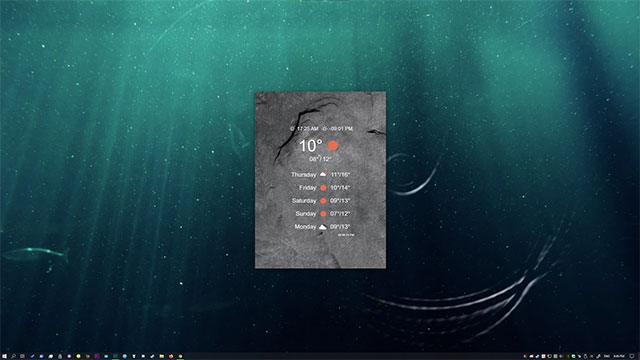Open Task View on the taskbar
This screenshot has height=360, width=640.
22,356
